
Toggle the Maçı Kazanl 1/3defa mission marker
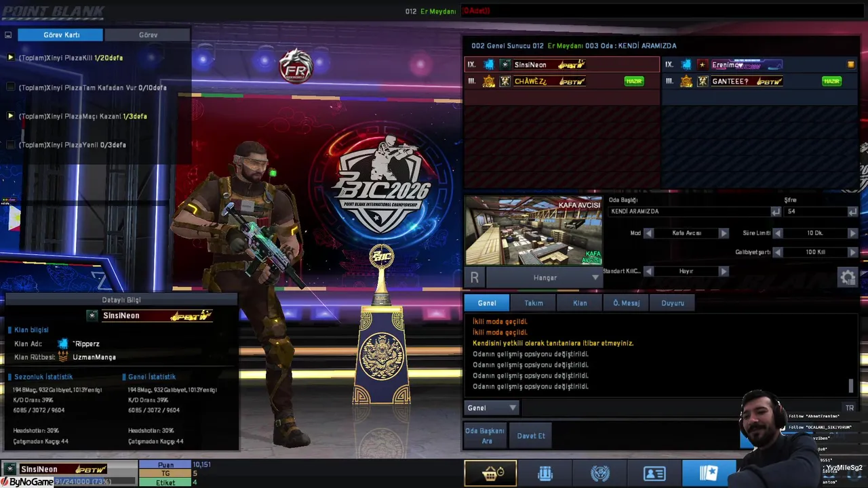click(10, 116)
